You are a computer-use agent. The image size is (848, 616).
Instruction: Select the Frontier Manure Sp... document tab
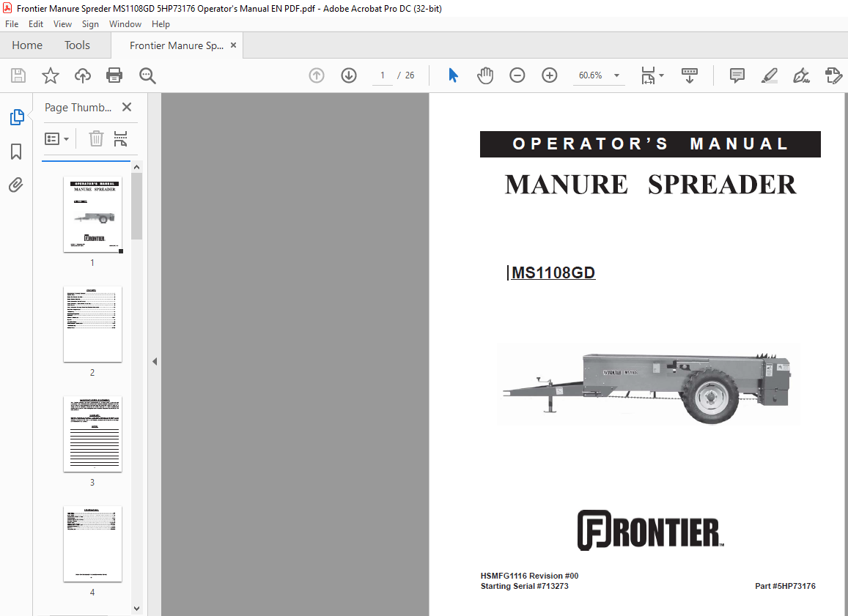point(177,45)
